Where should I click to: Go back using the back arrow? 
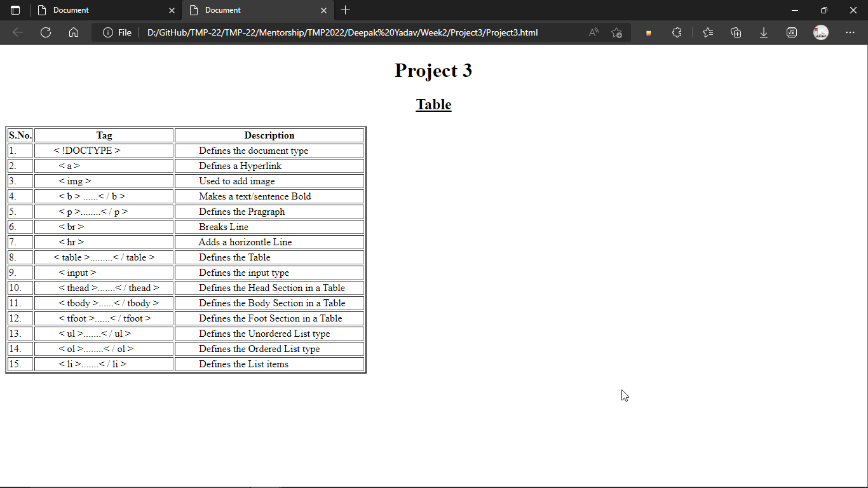tap(18, 32)
